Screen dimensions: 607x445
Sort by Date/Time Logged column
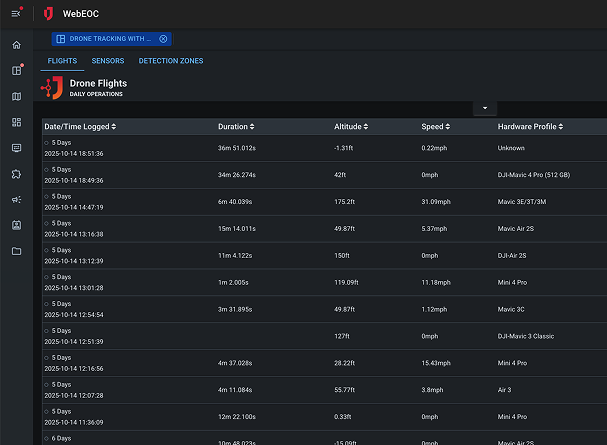(x=80, y=127)
